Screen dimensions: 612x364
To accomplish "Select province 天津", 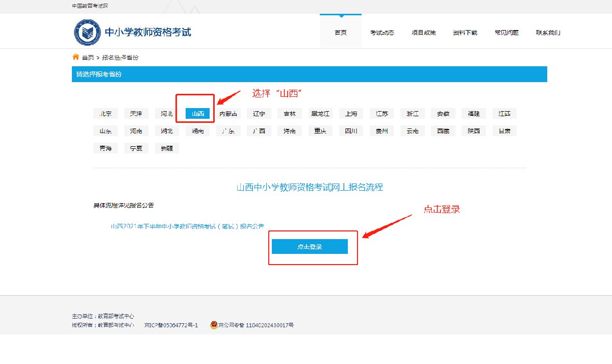I will (x=136, y=114).
